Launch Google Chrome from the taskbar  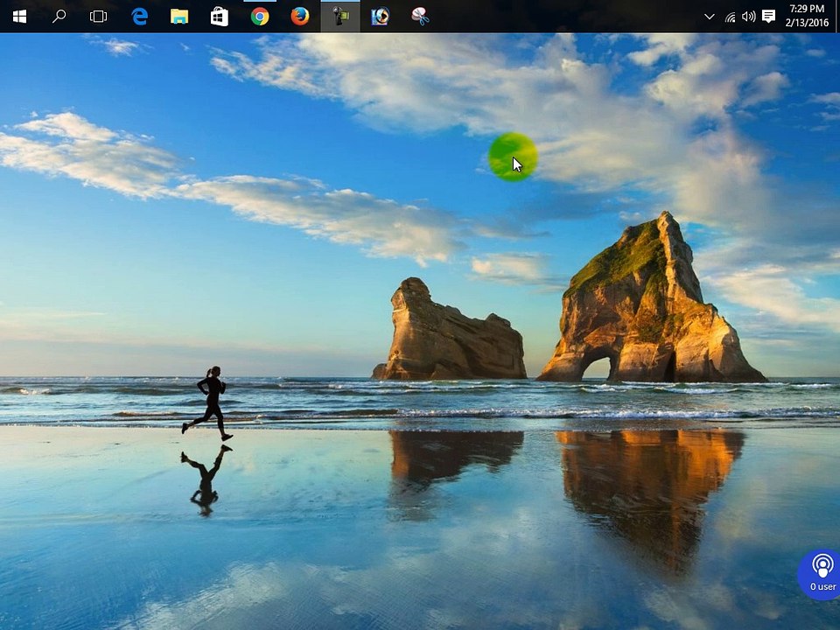point(260,17)
